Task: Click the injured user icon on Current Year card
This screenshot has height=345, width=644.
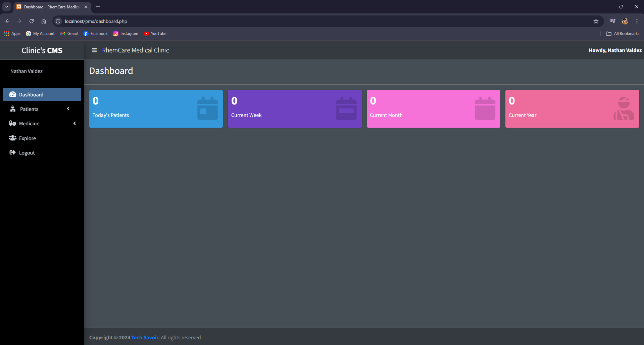Action: [624, 109]
